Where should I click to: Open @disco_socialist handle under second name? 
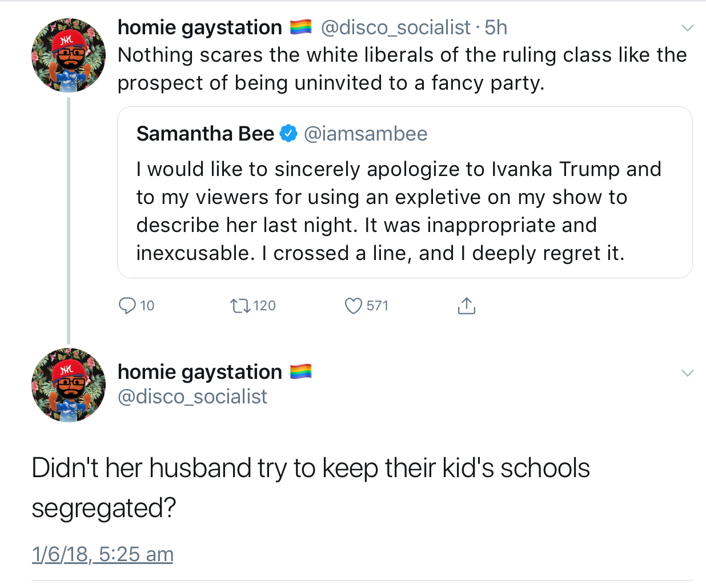(192, 397)
